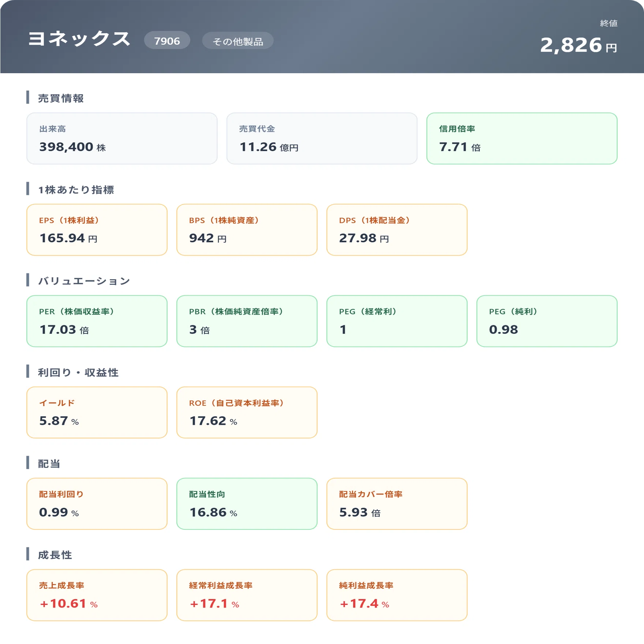Screen dimensions: 644x644
Task: Click the PBR（株価純資産倍率） card
Action: click(247, 321)
